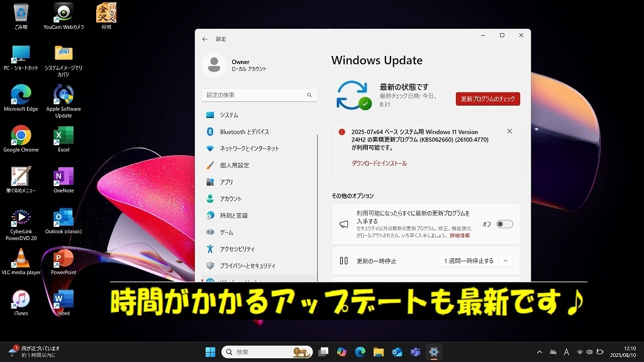
Task: Open Apple Software Update desktop icon
Action: (64, 101)
